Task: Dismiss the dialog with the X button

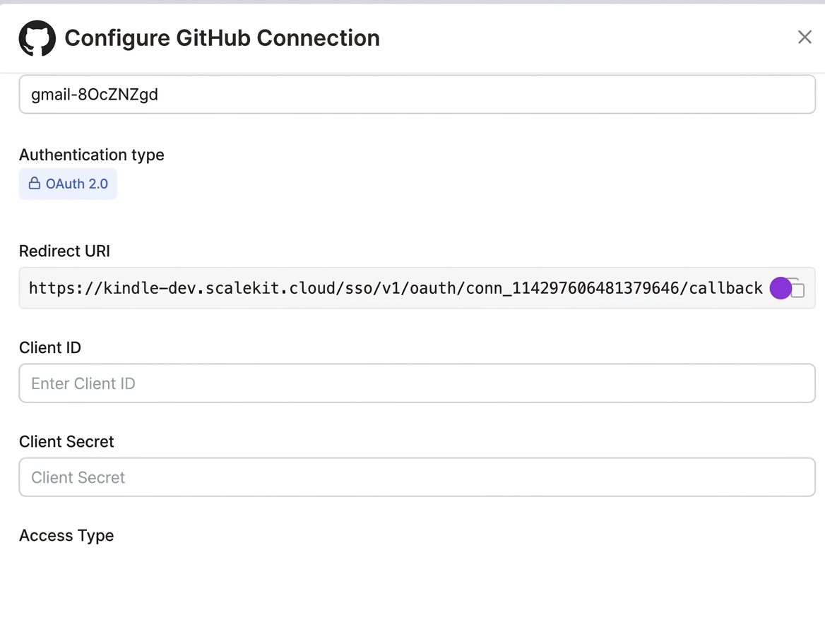Action: (805, 37)
